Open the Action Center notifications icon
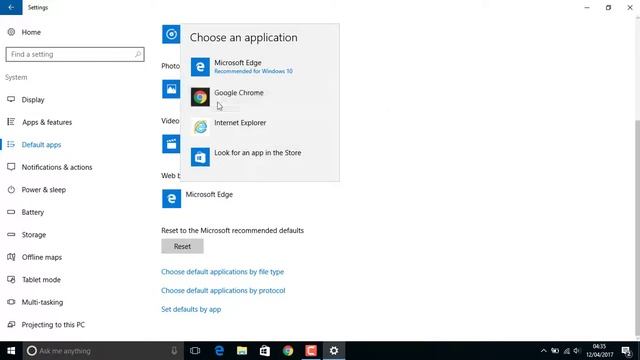The height and width of the screenshot is (360, 640). pos(627,351)
